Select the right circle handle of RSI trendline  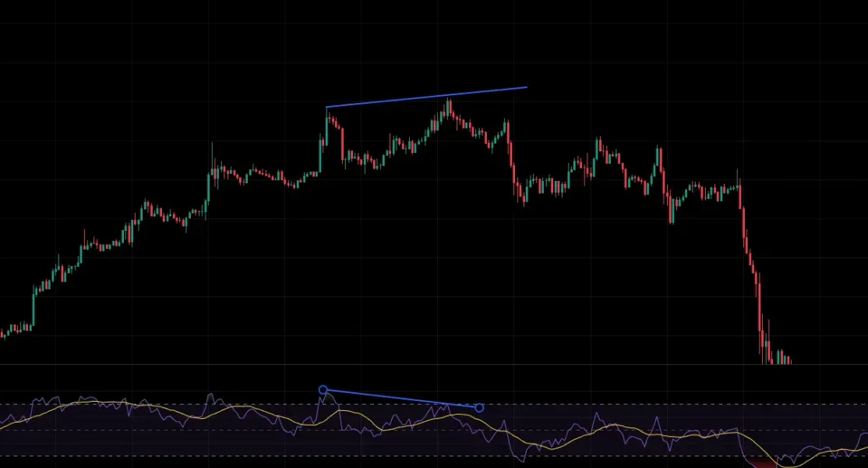pyautogui.click(x=479, y=408)
